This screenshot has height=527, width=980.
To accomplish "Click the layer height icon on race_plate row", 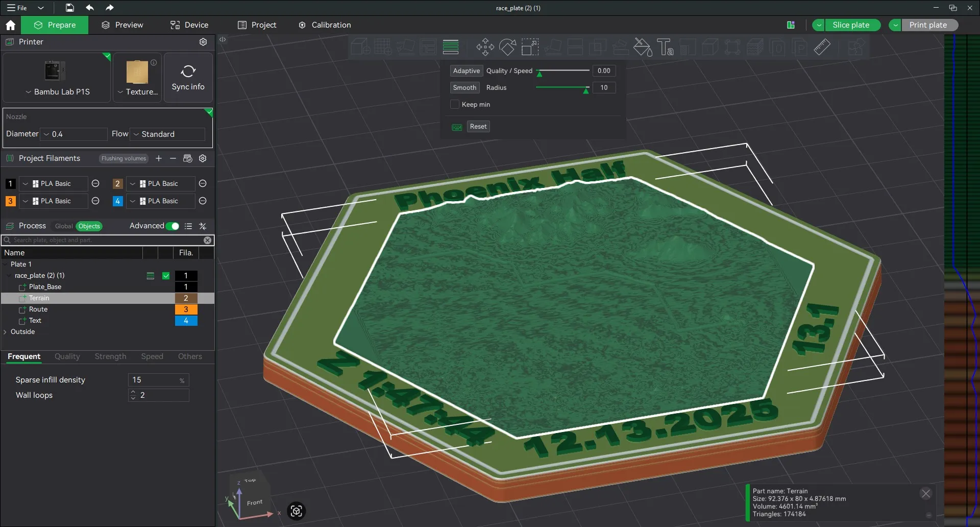I will [x=151, y=276].
